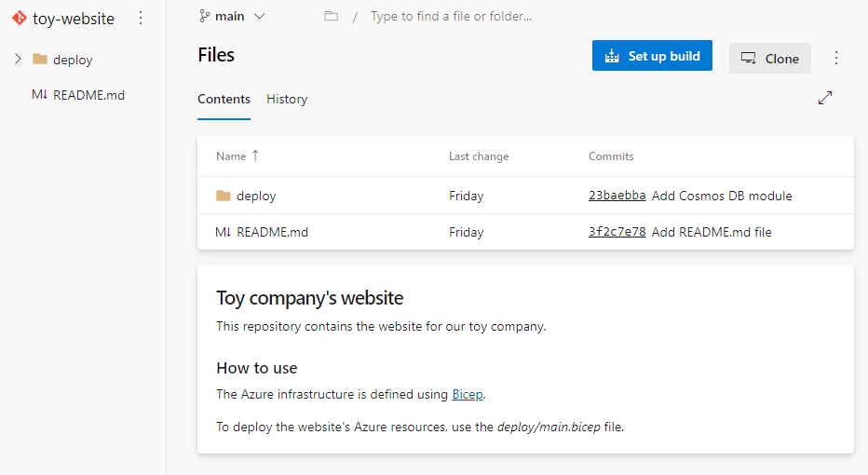Toggle full screen expand icon
The height and width of the screenshot is (475, 868).
click(x=825, y=98)
